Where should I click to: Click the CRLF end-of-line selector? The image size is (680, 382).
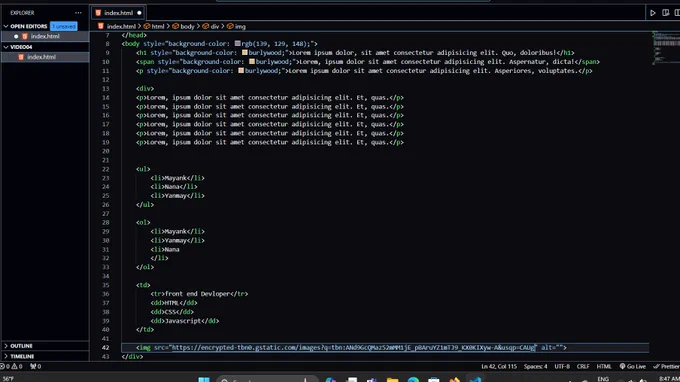pos(583,366)
